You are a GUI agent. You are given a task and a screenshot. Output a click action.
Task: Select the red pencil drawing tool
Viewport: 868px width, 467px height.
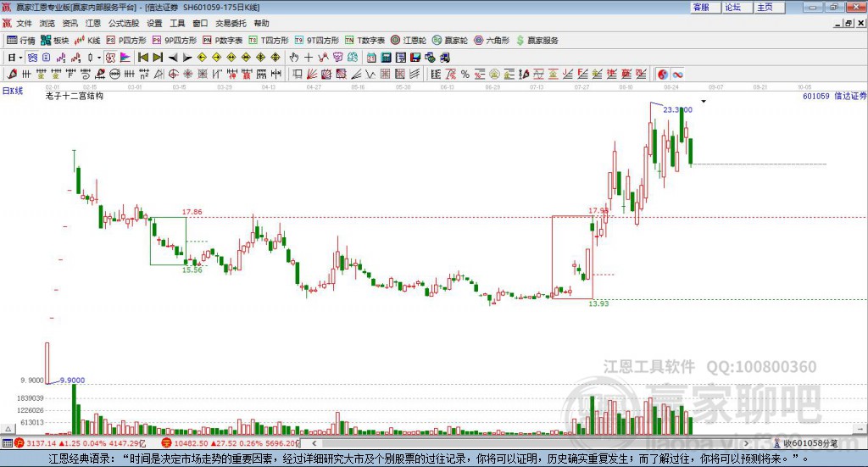[12, 74]
